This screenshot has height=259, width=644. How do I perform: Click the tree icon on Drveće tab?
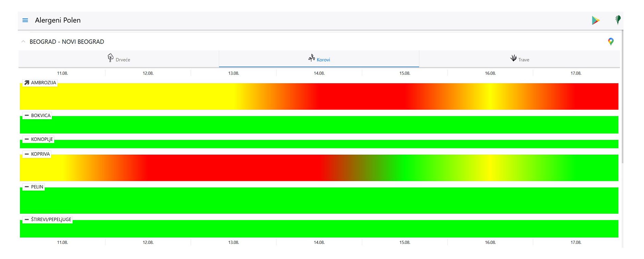[x=110, y=58]
